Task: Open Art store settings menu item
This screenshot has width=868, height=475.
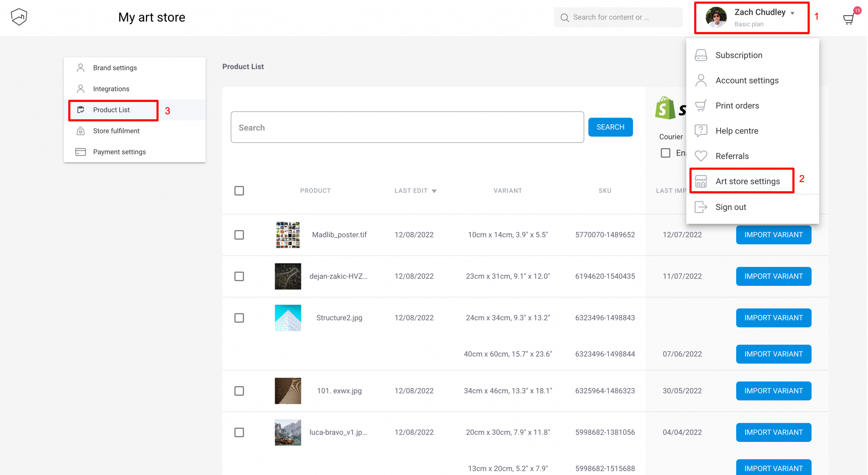Action: (x=747, y=182)
